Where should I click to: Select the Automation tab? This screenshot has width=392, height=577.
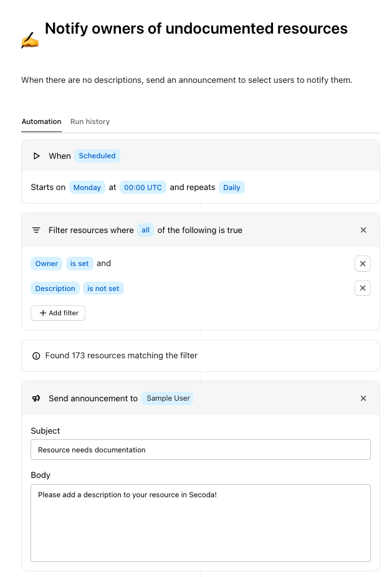click(41, 122)
